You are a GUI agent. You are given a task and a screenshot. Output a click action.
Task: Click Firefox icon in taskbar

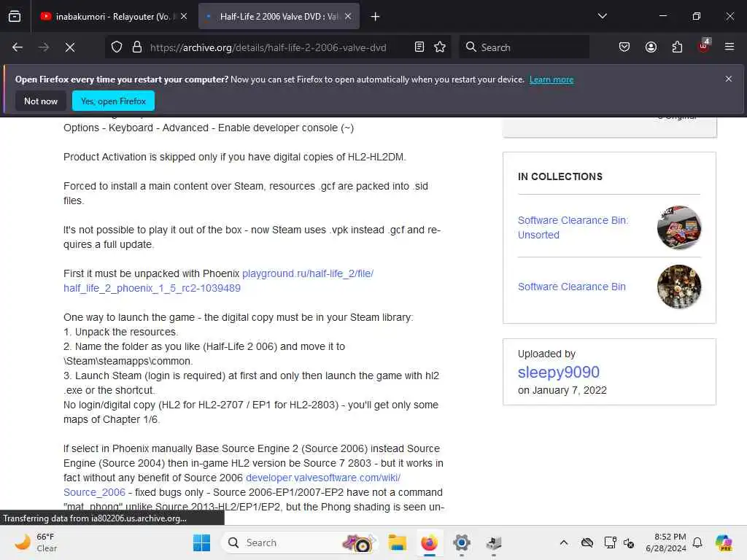click(429, 542)
